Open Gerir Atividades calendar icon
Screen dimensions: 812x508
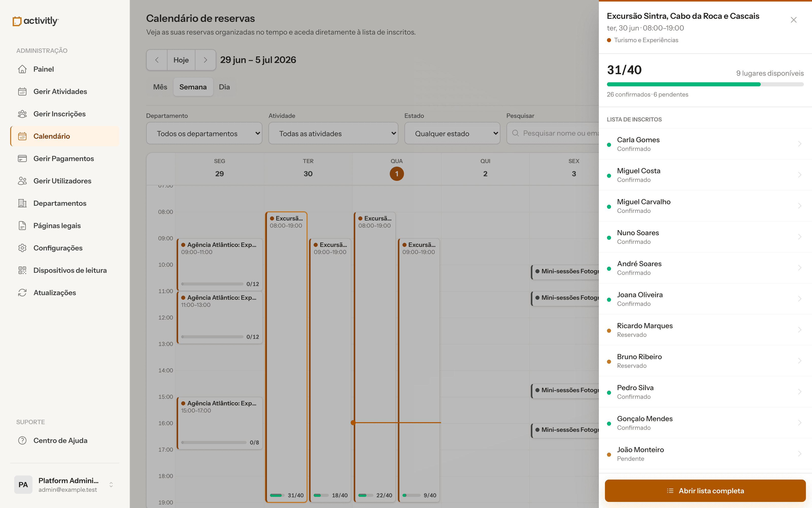[22, 91]
